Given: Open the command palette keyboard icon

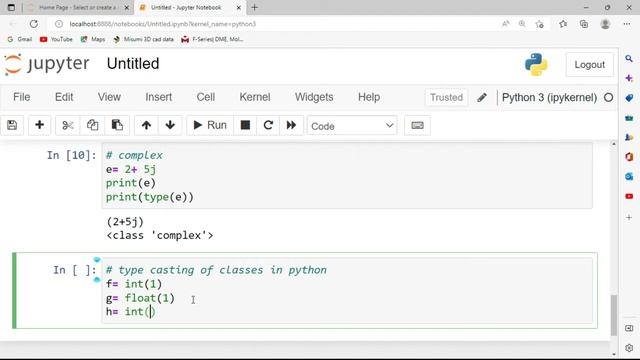Looking at the screenshot, I should pyautogui.click(x=417, y=125).
